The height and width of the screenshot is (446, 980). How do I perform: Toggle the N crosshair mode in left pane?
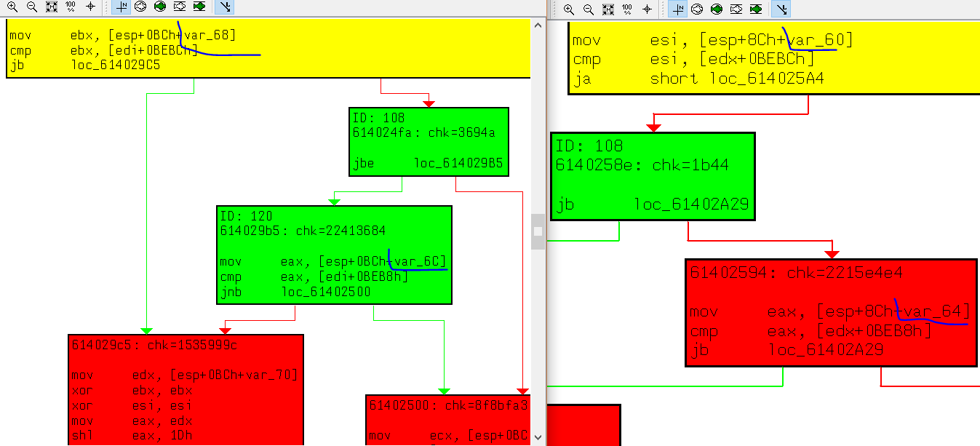click(x=121, y=7)
